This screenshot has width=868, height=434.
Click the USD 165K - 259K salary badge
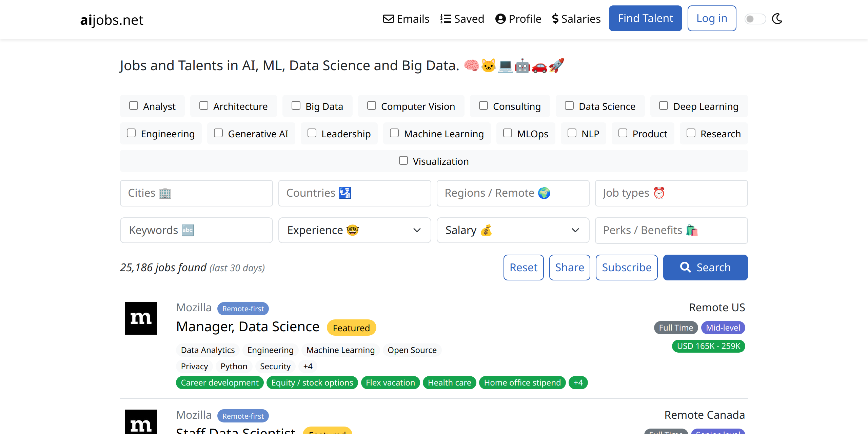click(x=708, y=346)
